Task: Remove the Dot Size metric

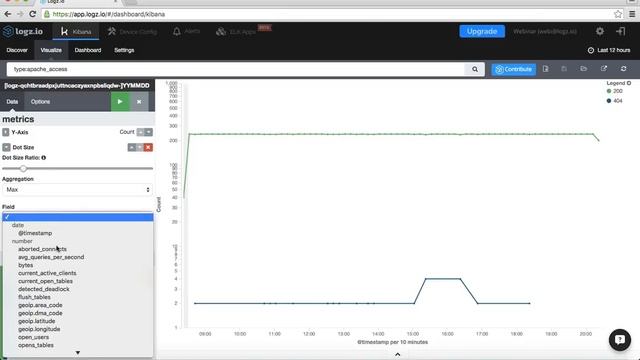Action: [x=148, y=147]
